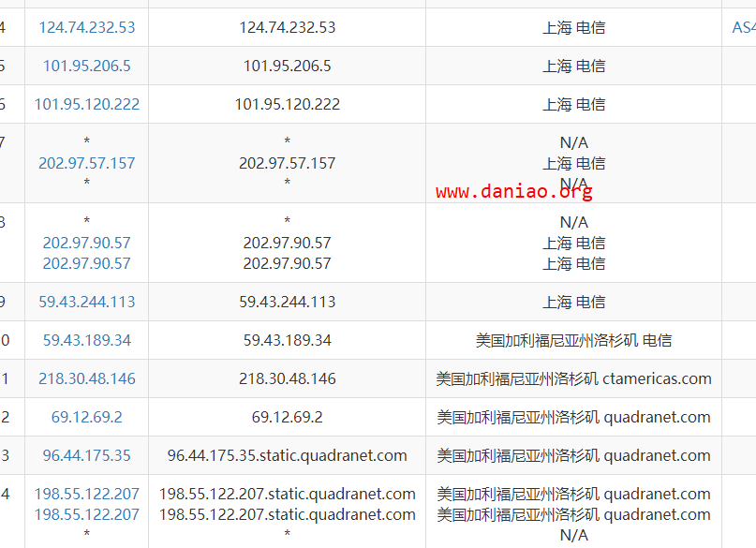
Task: Click the black hostname text 59.43.244.113
Action: click(x=288, y=303)
